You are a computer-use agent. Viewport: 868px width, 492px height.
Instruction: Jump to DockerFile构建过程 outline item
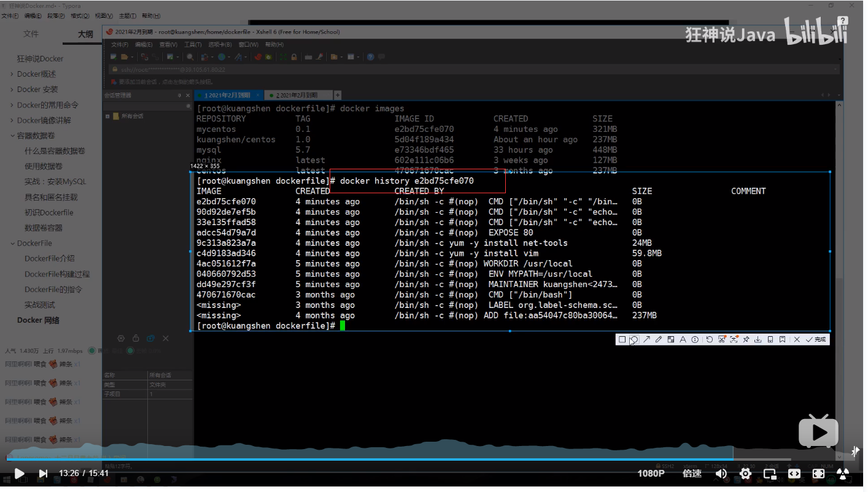click(57, 274)
